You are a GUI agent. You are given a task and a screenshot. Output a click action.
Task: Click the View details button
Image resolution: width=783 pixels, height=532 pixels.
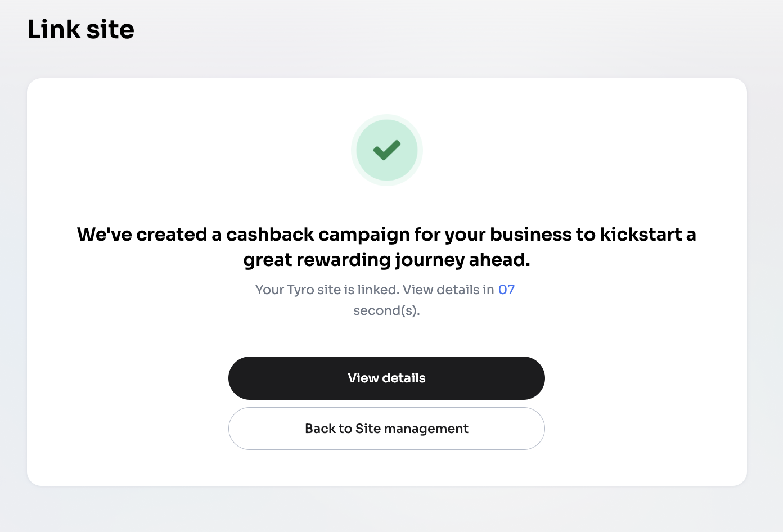click(x=386, y=378)
